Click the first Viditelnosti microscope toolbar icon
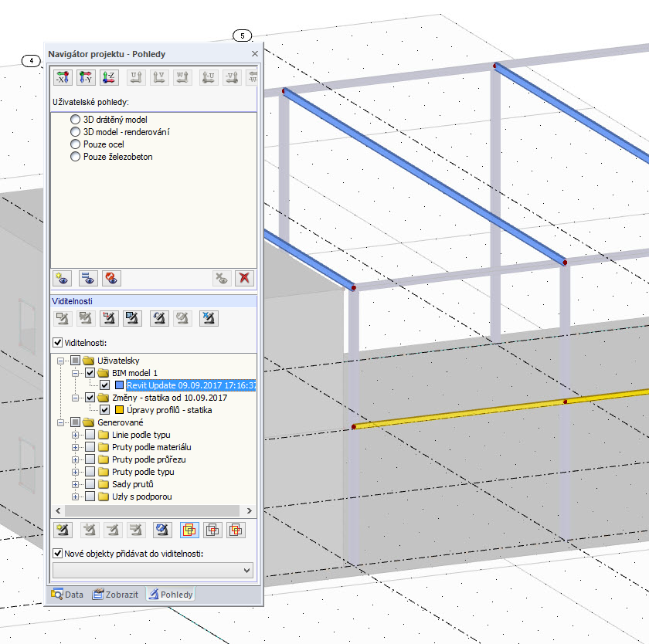649x644 pixels. coord(63,318)
